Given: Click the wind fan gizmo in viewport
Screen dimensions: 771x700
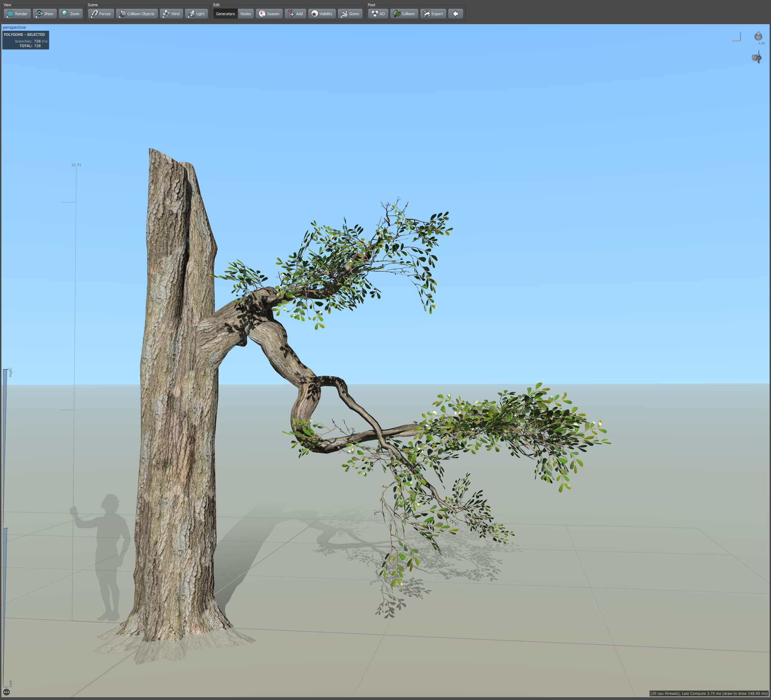Looking at the screenshot, I should (x=757, y=58).
